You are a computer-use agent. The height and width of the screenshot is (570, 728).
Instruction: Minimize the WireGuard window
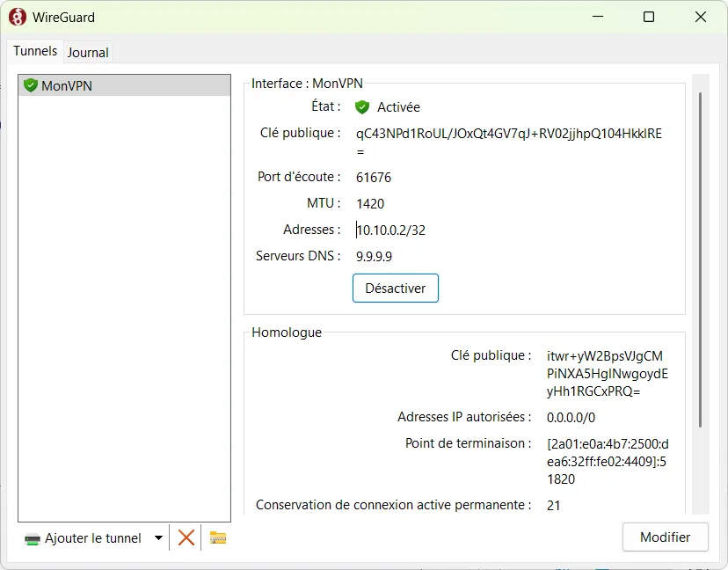point(598,18)
